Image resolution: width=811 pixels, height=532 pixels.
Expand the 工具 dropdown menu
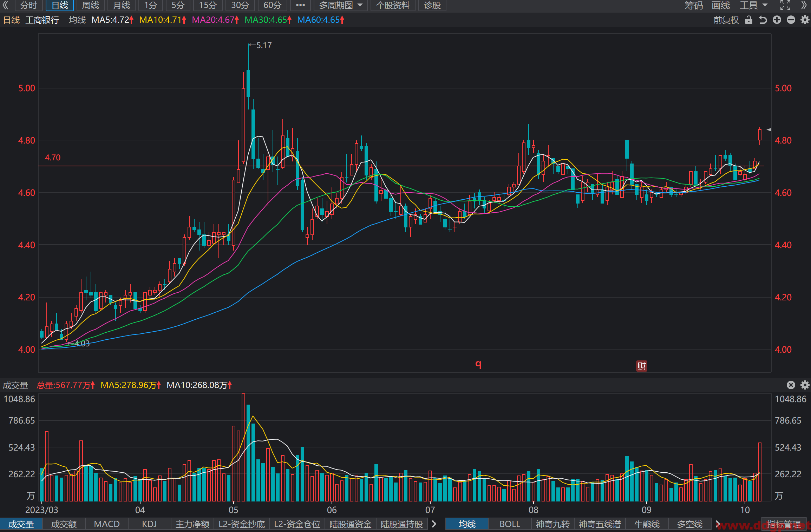(x=753, y=5)
